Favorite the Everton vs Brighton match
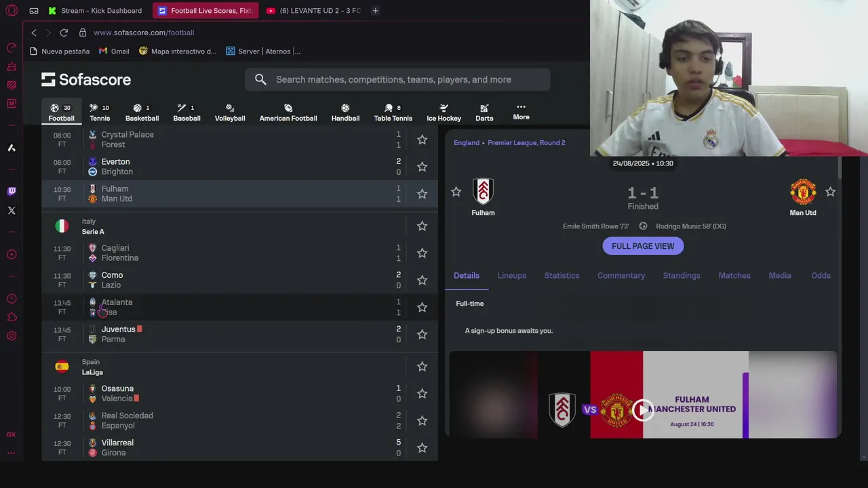Viewport: 868px width, 488px height. coord(422,167)
